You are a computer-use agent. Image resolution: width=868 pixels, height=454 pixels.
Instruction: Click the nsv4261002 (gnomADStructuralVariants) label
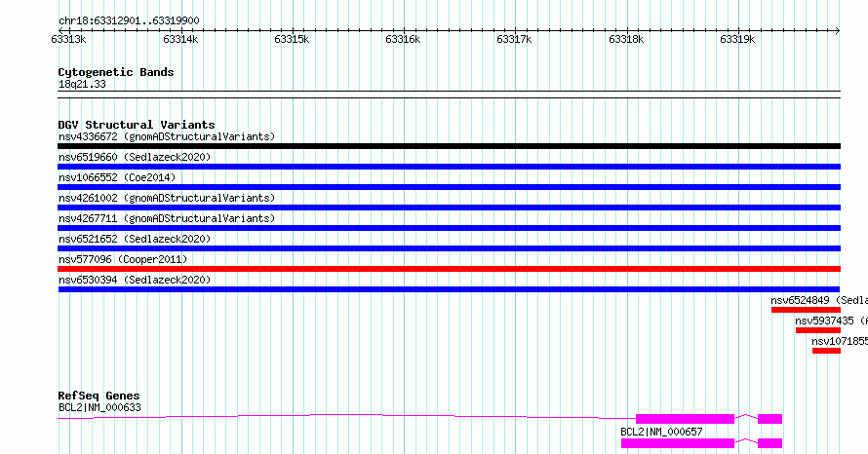167,198
